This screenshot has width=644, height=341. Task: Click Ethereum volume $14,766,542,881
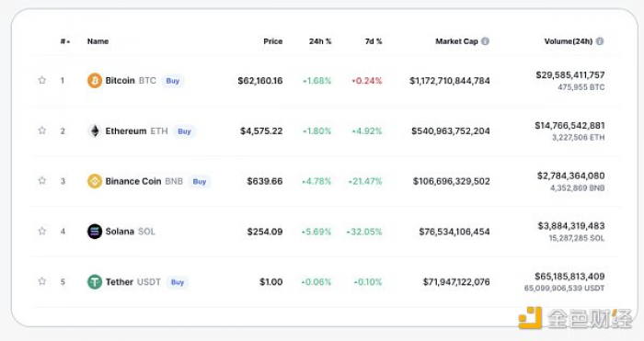pos(569,126)
